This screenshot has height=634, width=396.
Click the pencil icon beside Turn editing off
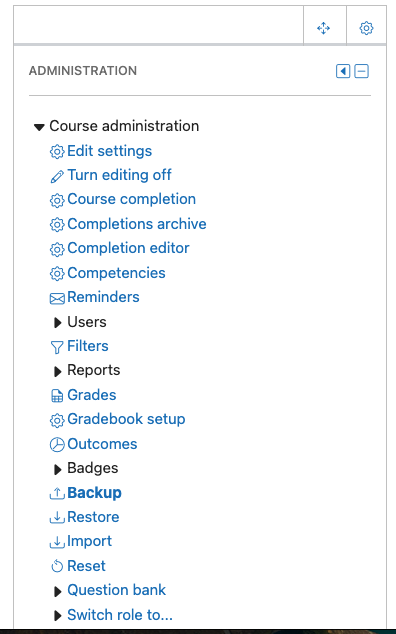[57, 176]
